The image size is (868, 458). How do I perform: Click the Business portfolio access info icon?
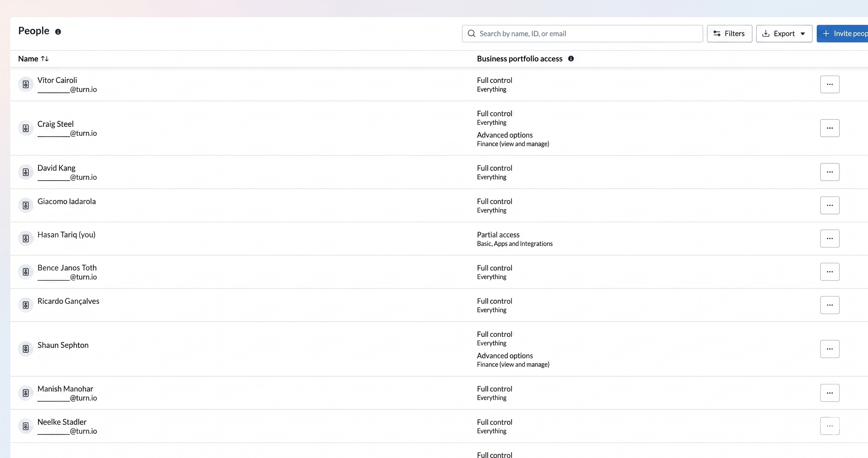pos(571,58)
